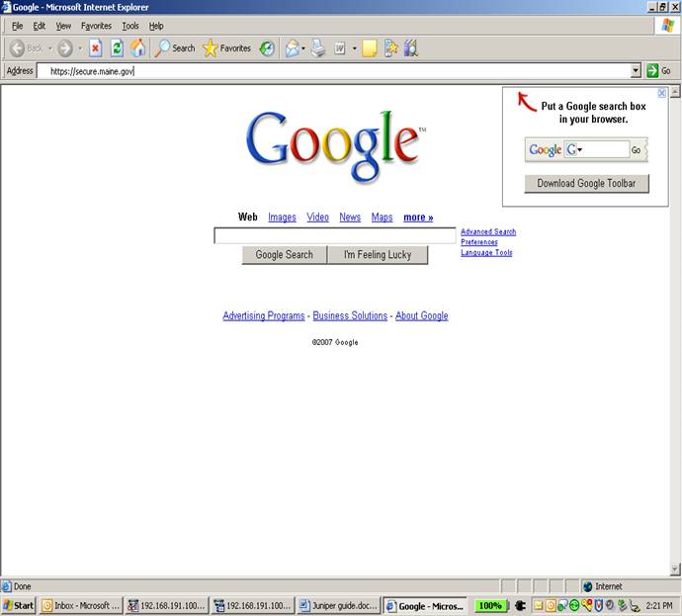Open the History clock icon
The width and height of the screenshot is (682, 616).
[x=267, y=48]
